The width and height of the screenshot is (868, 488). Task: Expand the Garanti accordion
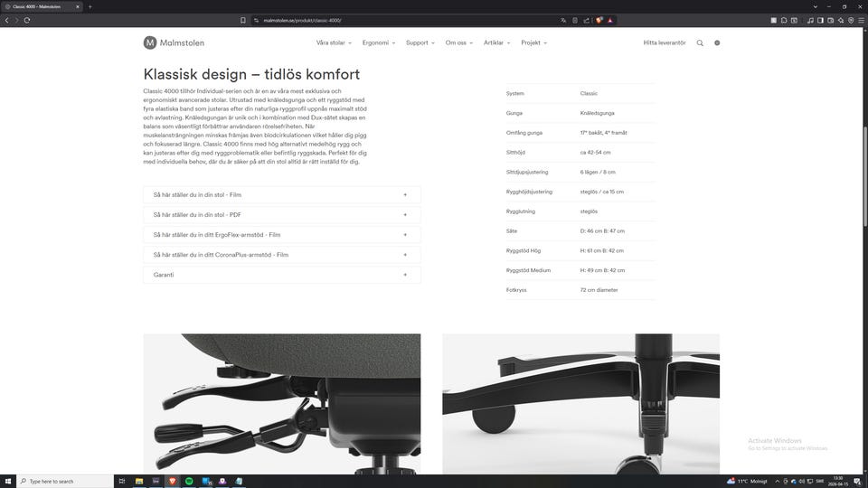point(282,275)
